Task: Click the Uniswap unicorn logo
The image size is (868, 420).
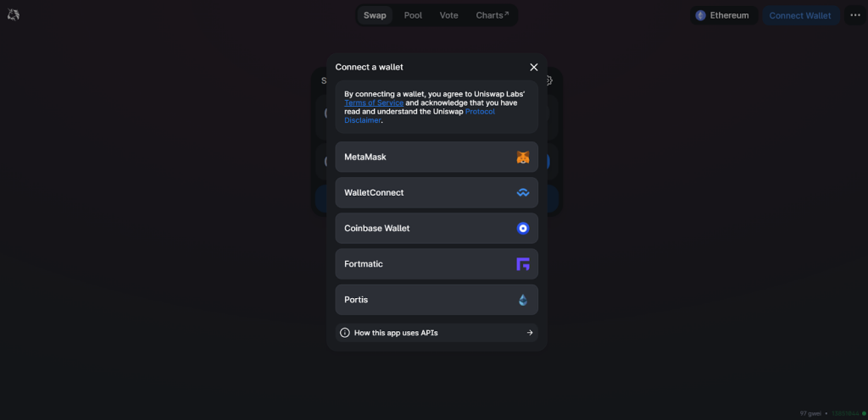Action: click(x=14, y=15)
